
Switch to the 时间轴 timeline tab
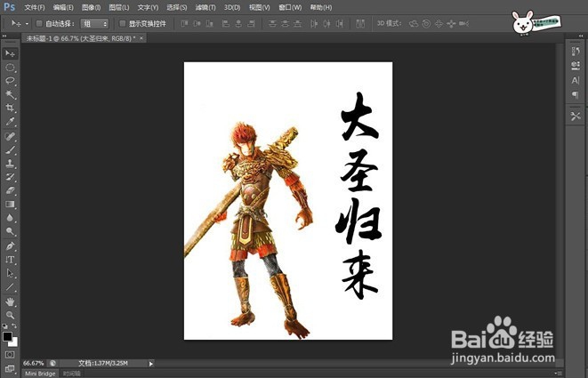click(x=72, y=374)
